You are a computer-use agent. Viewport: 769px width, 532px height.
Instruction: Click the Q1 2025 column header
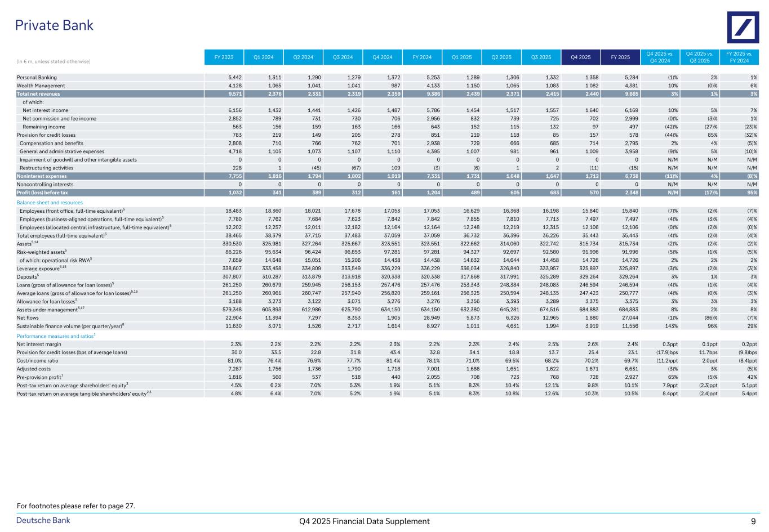pos(461,57)
